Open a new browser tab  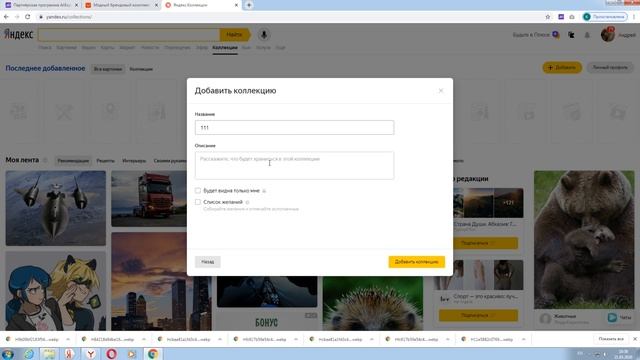pyautogui.click(x=249, y=5)
